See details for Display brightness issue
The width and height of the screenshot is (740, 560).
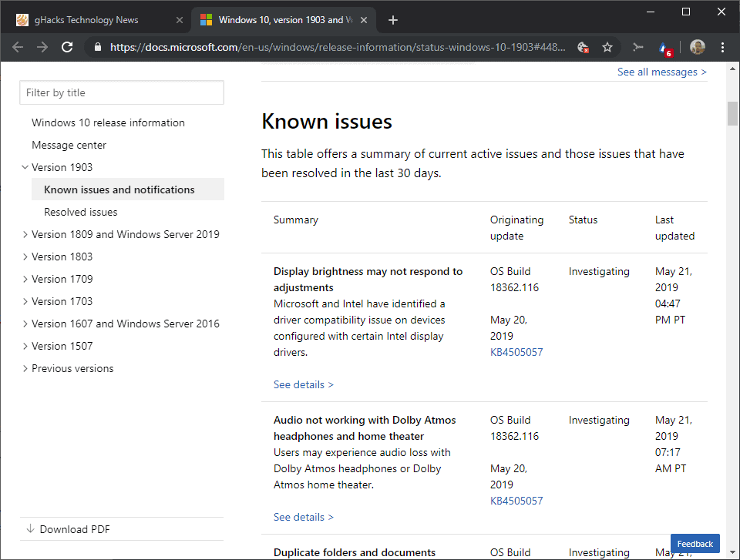click(304, 384)
